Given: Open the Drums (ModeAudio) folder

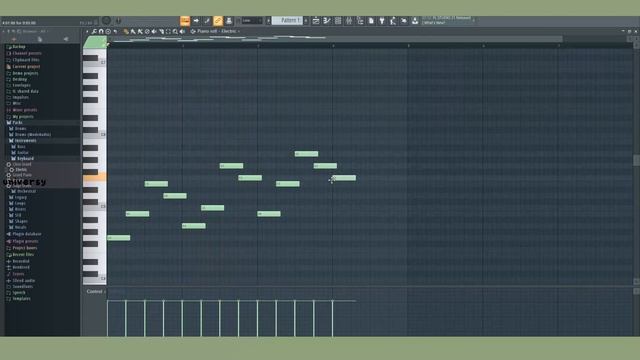Looking at the screenshot, I should 33,134.
